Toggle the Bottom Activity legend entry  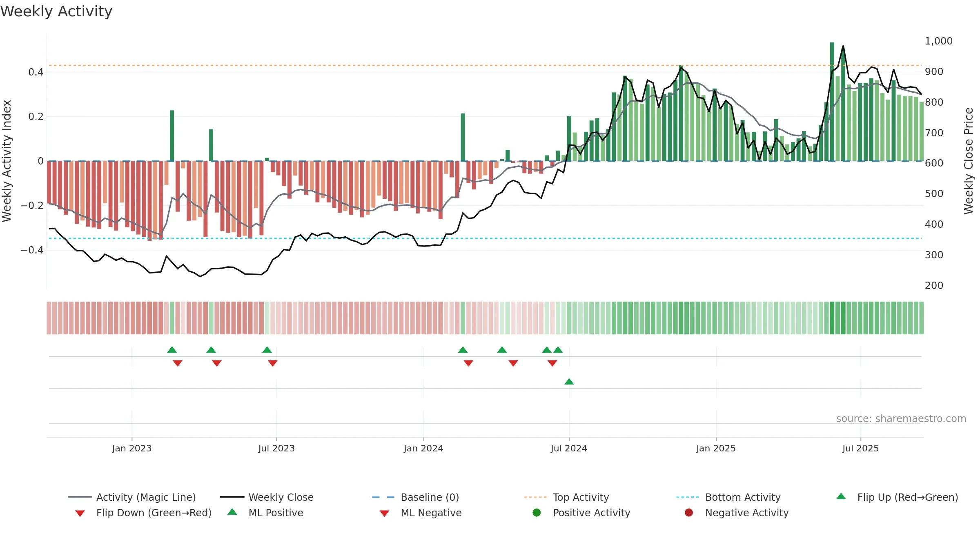(728, 497)
